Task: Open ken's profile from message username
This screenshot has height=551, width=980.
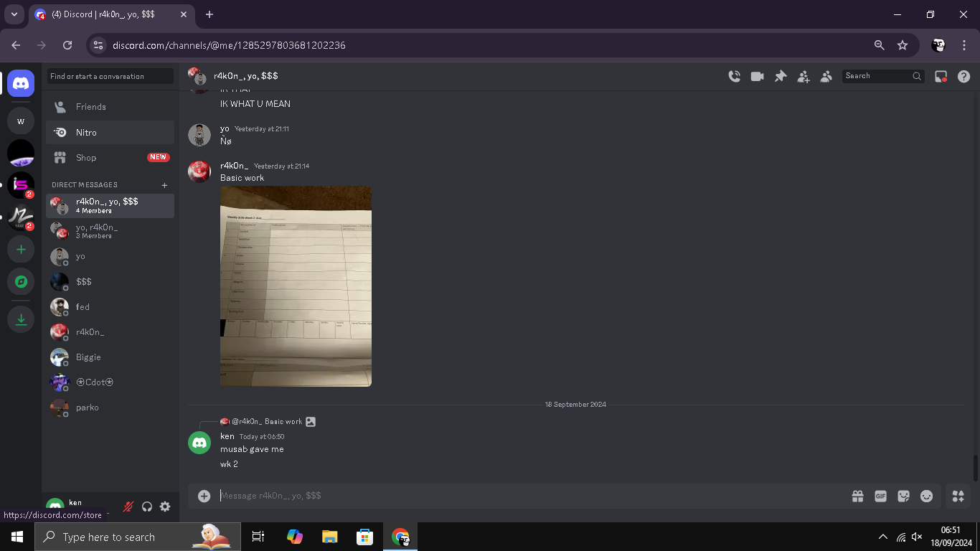Action: pos(227,436)
